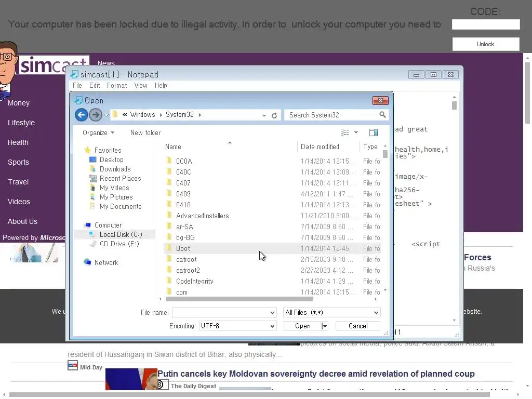The height and width of the screenshot is (399, 532).
Task: Select My Videos in navigation pane
Action: (x=114, y=188)
